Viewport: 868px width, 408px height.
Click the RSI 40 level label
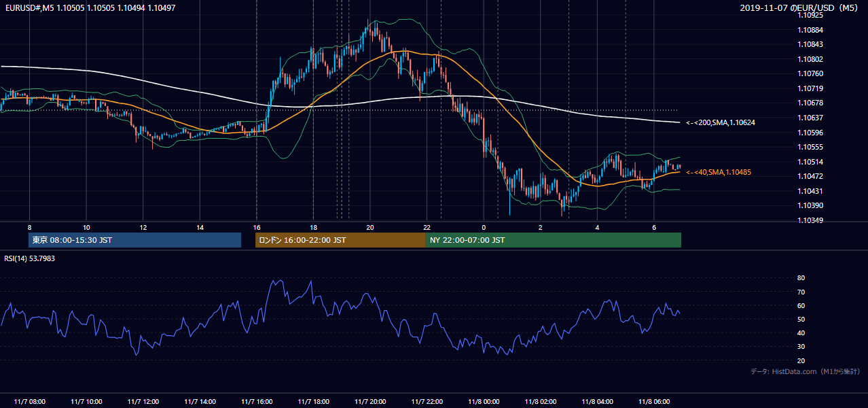(801, 333)
